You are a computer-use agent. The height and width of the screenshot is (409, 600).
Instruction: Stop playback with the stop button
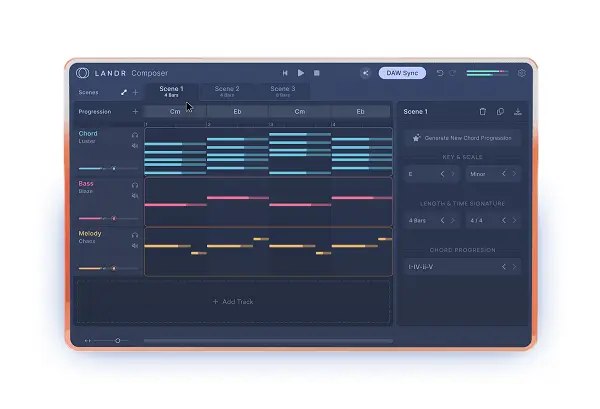(x=316, y=73)
